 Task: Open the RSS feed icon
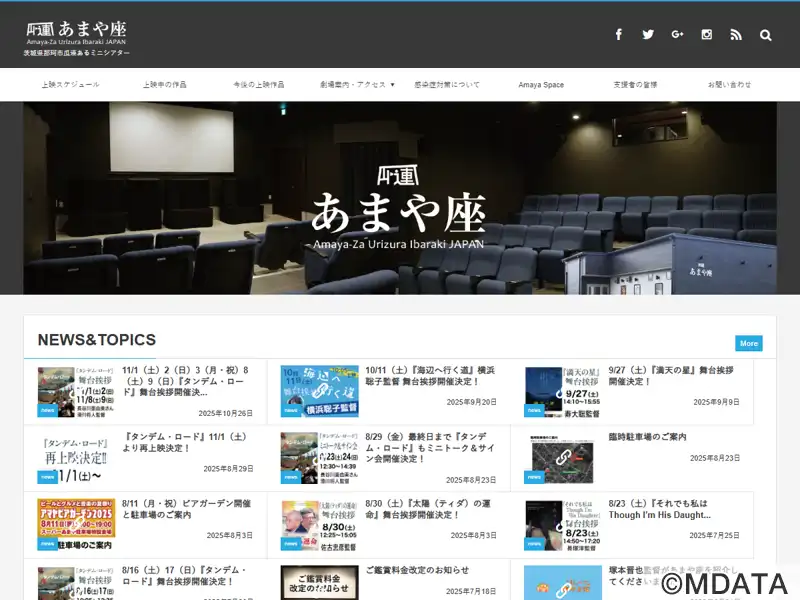736,35
